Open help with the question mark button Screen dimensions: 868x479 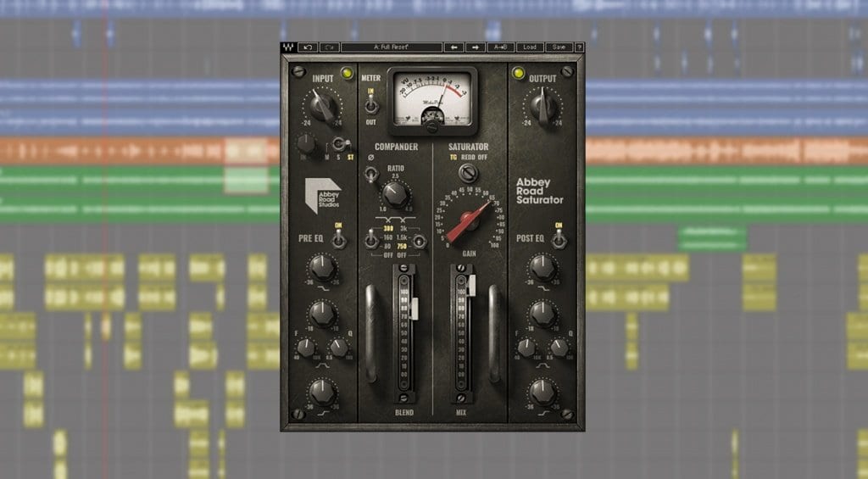(x=579, y=47)
